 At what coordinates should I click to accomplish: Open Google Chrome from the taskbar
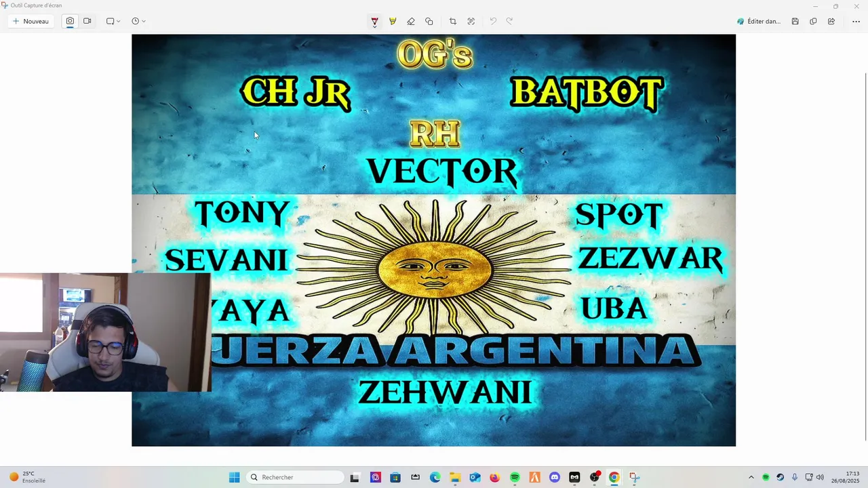[614, 477]
